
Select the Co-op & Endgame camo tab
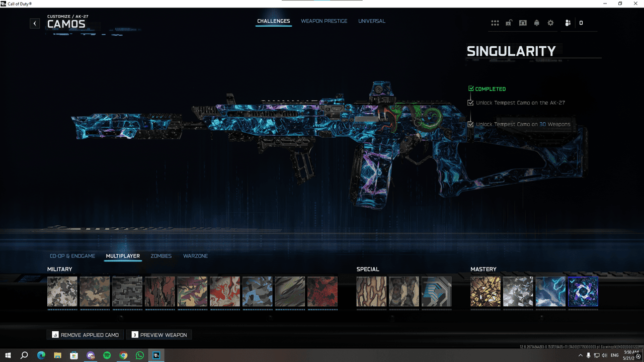(x=72, y=256)
